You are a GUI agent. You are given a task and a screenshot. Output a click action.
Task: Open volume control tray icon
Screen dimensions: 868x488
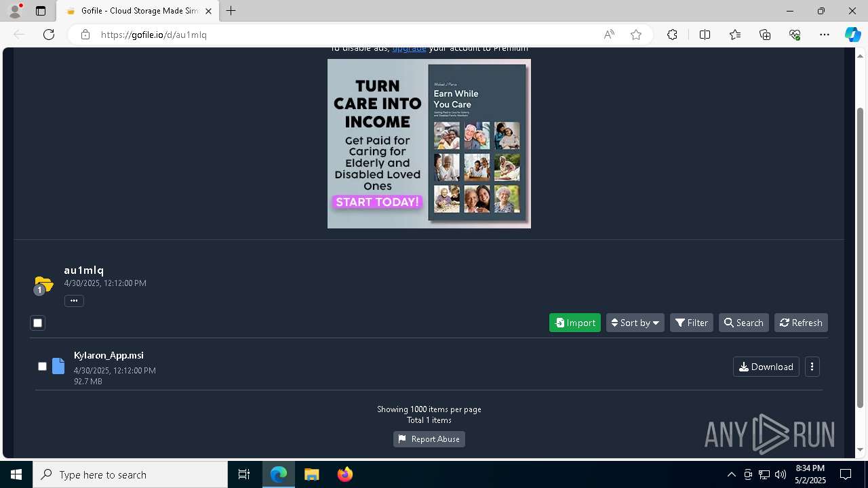click(x=781, y=474)
